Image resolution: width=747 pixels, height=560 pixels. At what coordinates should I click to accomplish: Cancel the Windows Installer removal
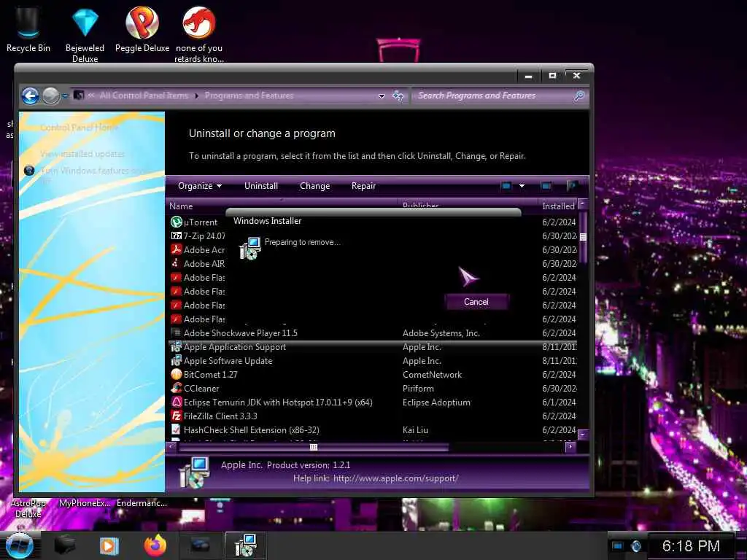click(476, 302)
